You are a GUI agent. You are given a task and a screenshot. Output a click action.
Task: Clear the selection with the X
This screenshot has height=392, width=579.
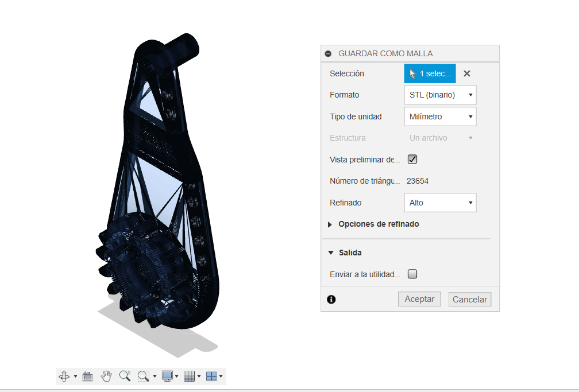click(467, 73)
